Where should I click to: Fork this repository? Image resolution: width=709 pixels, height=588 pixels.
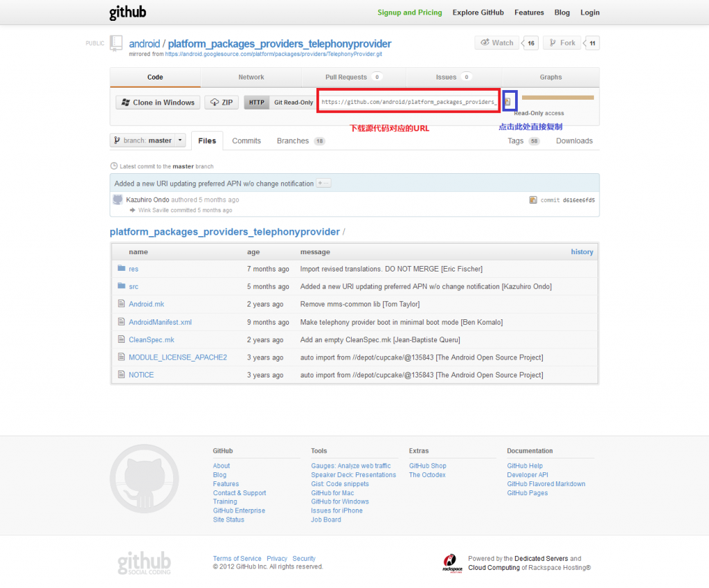tap(562, 43)
